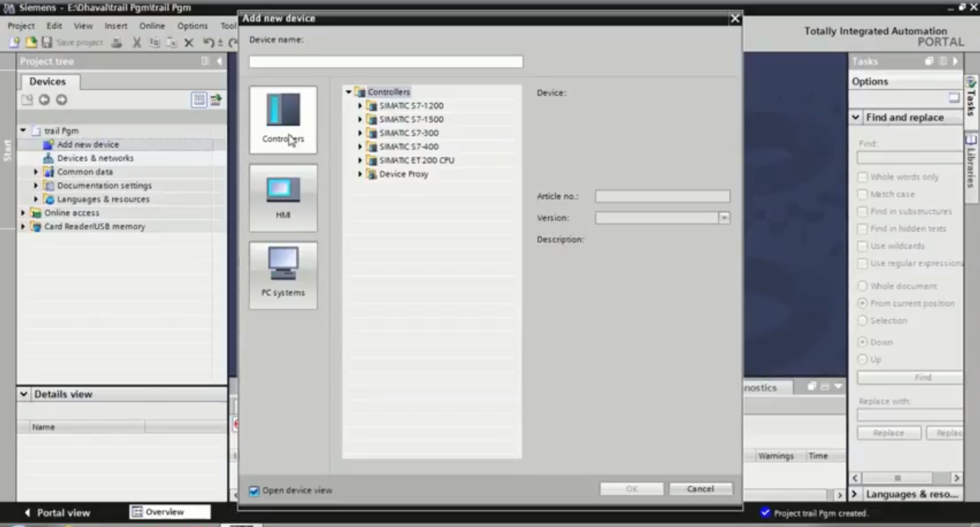Open the Version dropdown
This screenshot has height=527, width=980.
(725, 216)
